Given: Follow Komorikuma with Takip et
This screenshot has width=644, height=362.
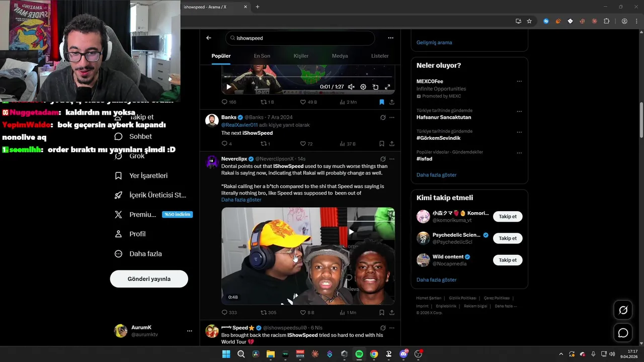Looking at the screenshot, I should click(508, 217).
